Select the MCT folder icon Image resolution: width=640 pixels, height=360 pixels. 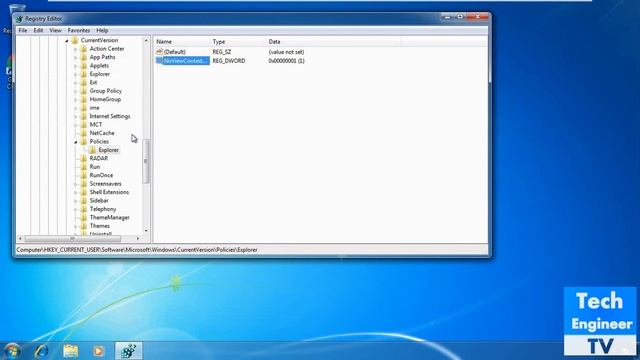[x=84, y=124]
